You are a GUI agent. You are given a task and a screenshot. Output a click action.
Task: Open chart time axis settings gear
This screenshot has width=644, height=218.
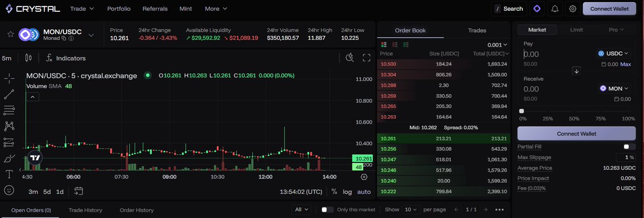pyautogui.click(x=364, y=177)
